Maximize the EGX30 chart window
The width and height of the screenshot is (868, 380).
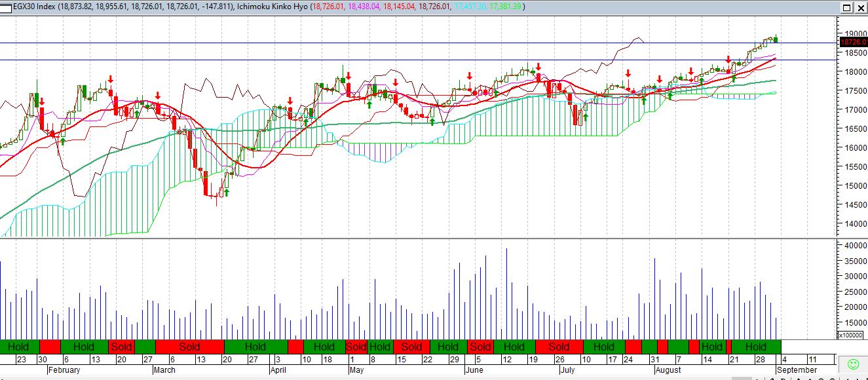point(846,8)
